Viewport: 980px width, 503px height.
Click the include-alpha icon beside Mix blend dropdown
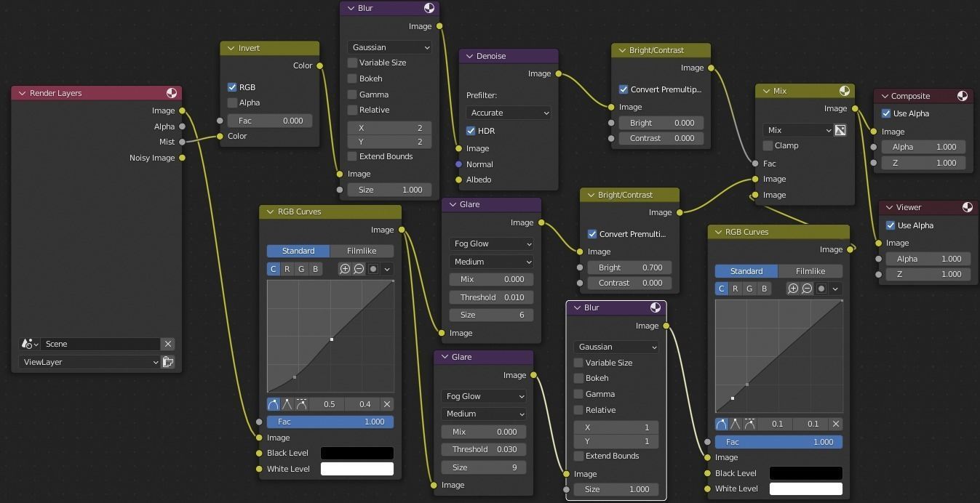pos(840,130)
